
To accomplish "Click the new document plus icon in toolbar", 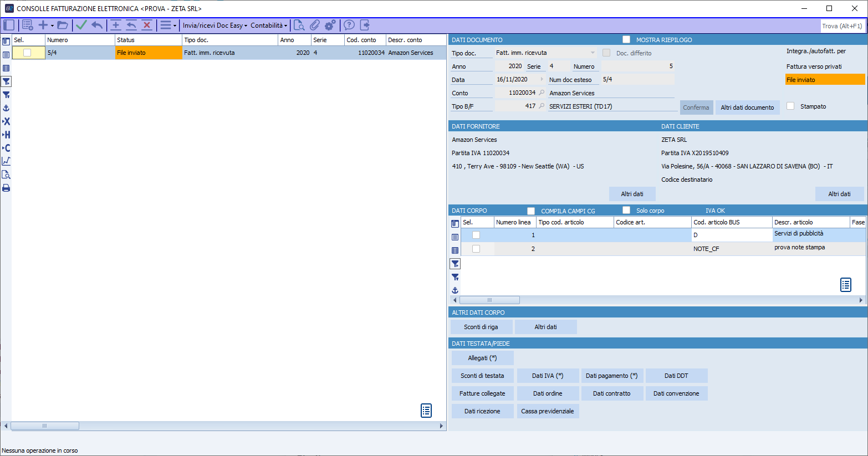I will pos(43,25).
